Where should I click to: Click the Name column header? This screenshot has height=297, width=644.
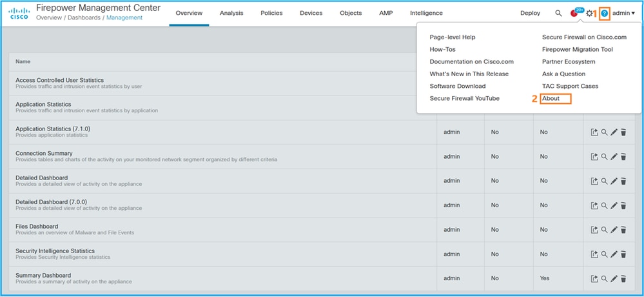pos(23,62)
